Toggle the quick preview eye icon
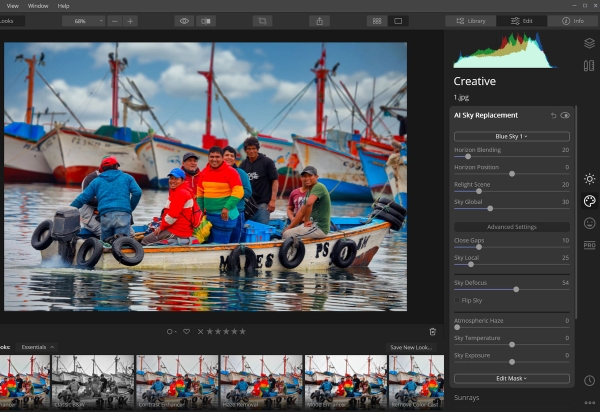600x412 pixels. pos(184,21)
